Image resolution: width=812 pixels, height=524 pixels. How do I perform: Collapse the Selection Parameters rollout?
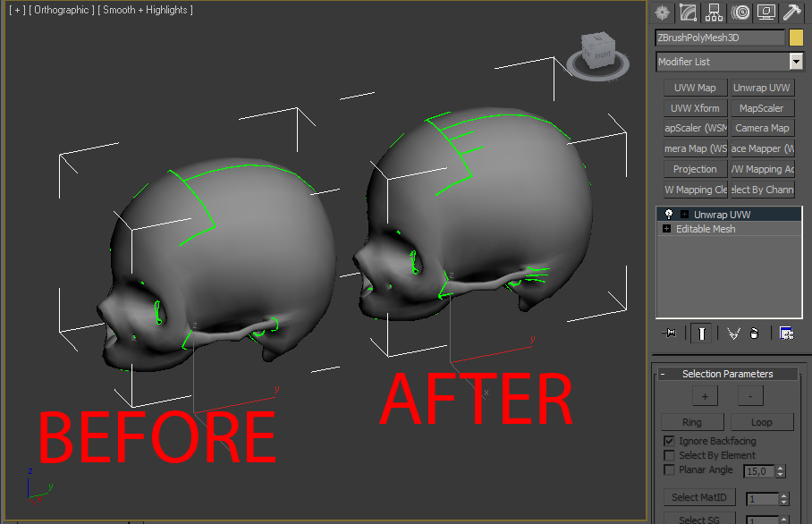click(x=664, y=374)
